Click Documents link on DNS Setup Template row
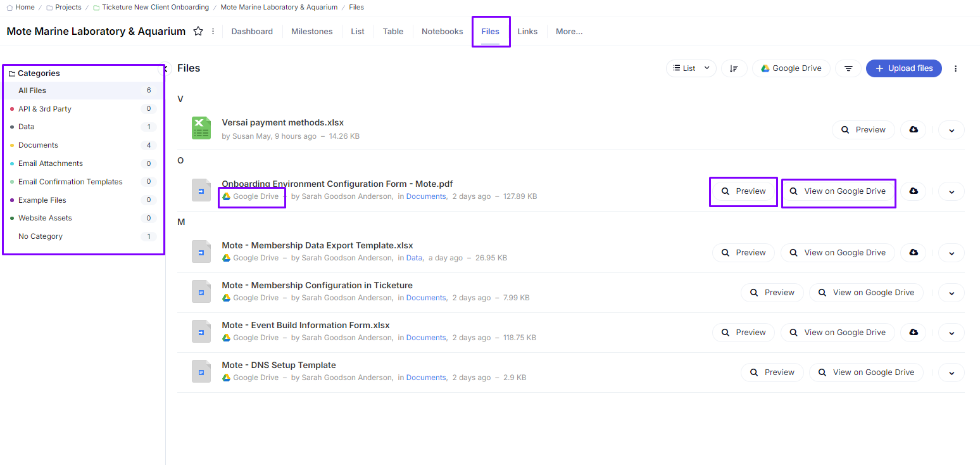980x465 pixels. click(x=426, y=378)
